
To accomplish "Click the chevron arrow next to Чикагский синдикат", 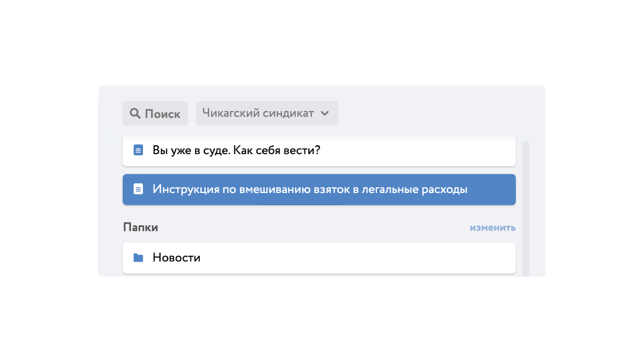I will tap(325, 113).
